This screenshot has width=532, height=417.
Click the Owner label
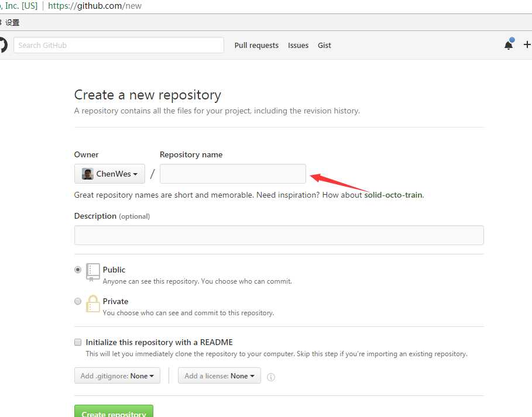coord(86,154)
